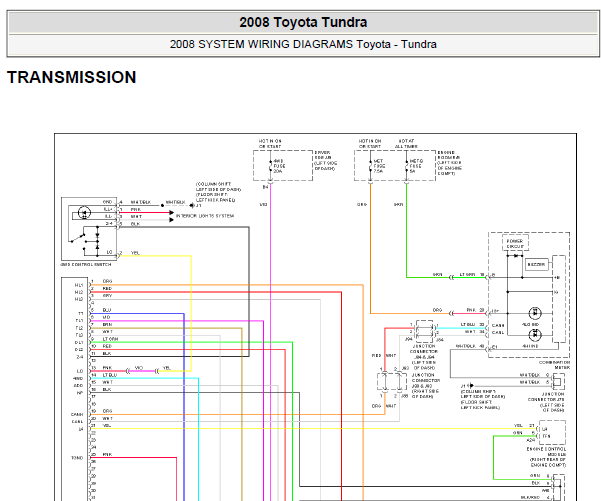601x501 pixels.
Task: Select the "4WD CONTROL SWITCH" caption
Action: pyautogui.click(x=86, y=264)
